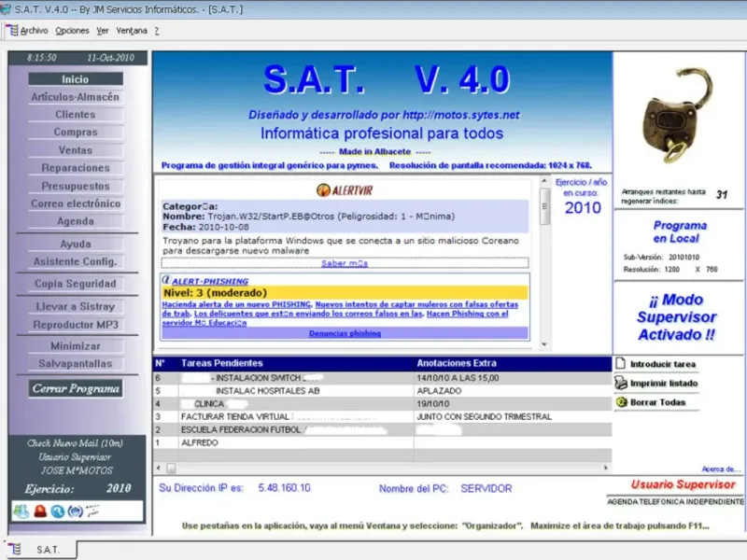Click the task list scroll left arrow

[158, 469]
